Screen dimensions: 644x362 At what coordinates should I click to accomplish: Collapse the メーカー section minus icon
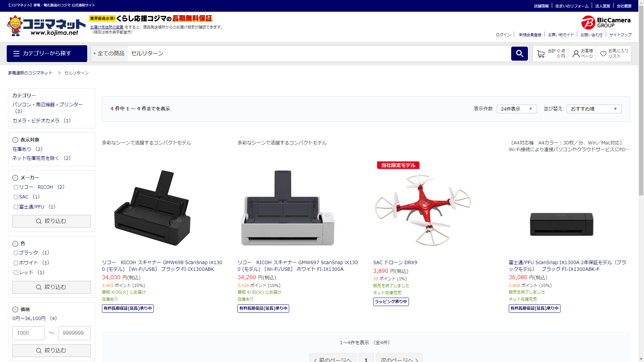point(15,178)
